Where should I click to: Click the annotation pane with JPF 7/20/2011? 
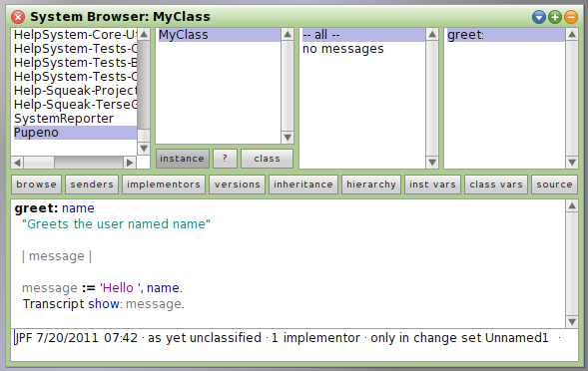pyautogui.click(x=294, y=345)
